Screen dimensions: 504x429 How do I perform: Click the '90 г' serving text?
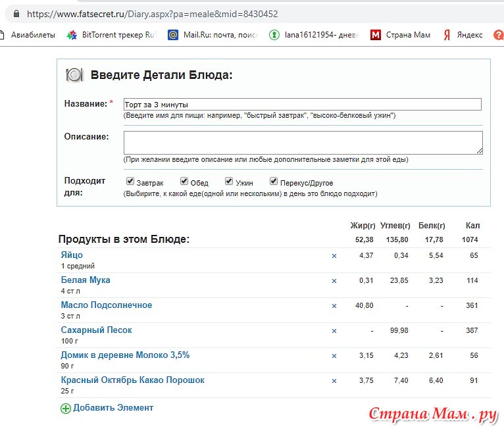(68, 366)
